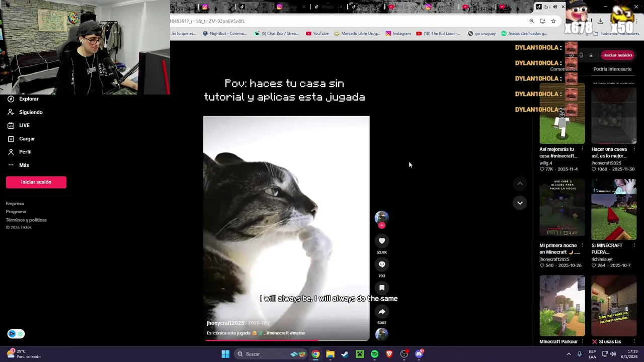Go to the next video with down arrow

click(x=520, y=203)
